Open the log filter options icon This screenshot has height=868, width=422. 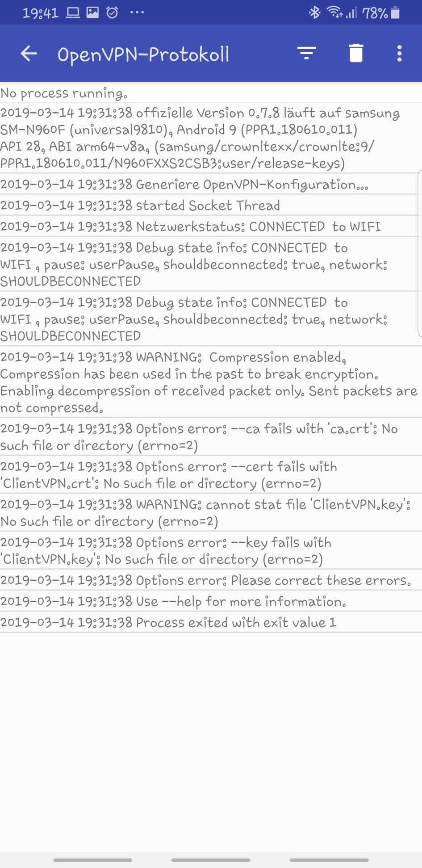(x=306, y=53)
